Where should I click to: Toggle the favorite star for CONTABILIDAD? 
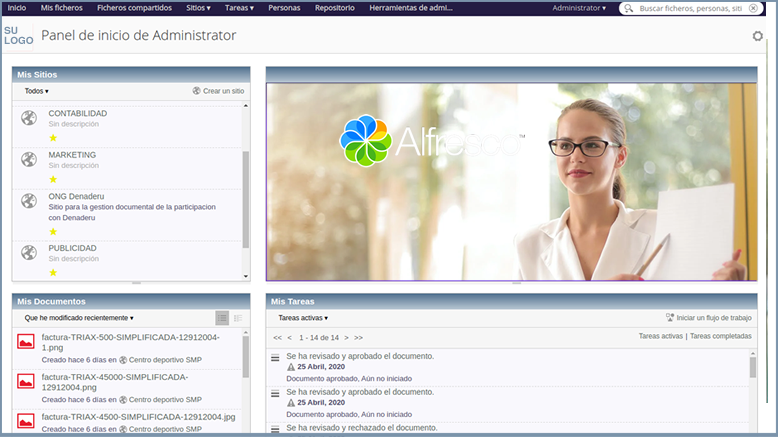(53, 138)
